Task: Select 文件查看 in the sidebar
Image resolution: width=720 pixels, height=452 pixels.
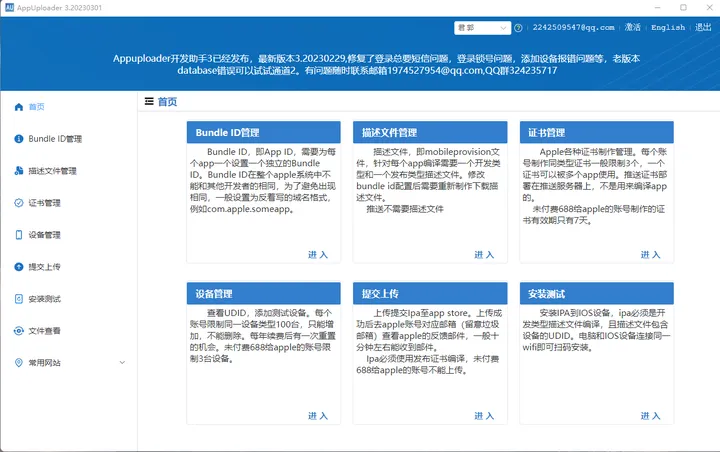Action: coord(45,331)
